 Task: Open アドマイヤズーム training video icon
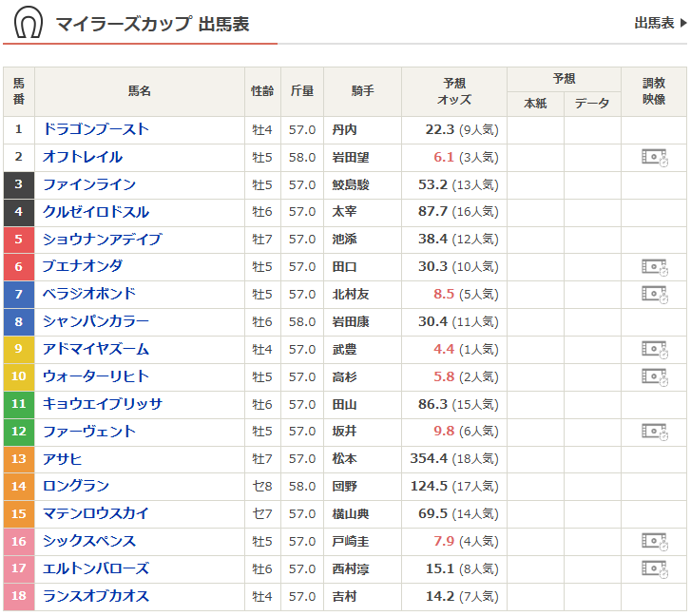pos(654,350)
